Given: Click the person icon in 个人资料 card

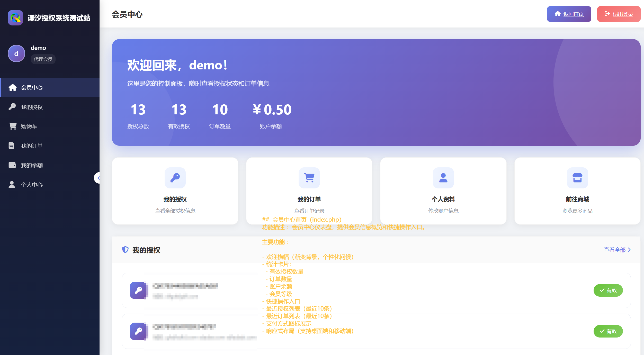Looking at the screenshot, I should click(443, 178).
